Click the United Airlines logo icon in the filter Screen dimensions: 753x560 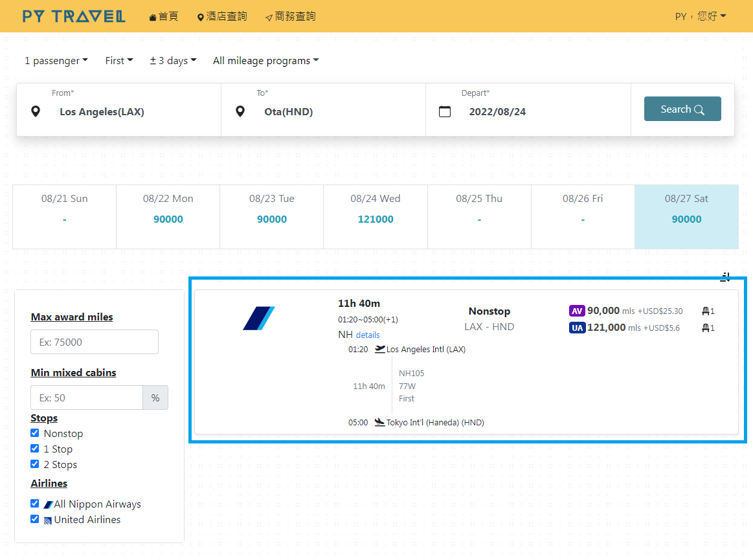pos(48,520)
